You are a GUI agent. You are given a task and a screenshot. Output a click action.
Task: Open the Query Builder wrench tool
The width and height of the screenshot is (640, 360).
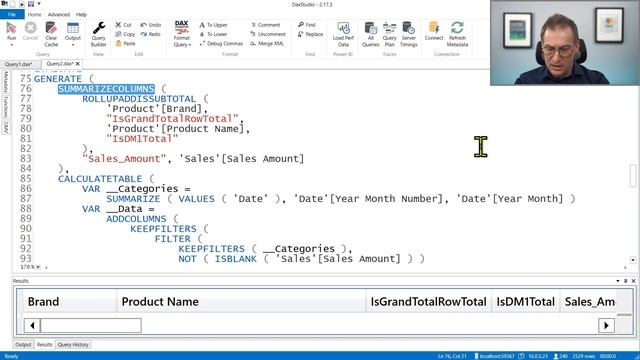tap(98, 34)
